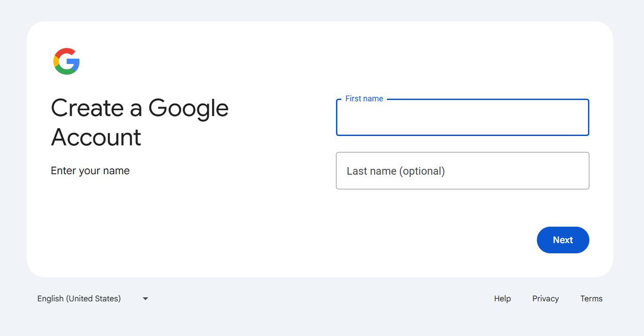Image resolution: width=644 pixels, height=336 pixels.
Task: Click the floating "First name" label
Action: [364, 99]
